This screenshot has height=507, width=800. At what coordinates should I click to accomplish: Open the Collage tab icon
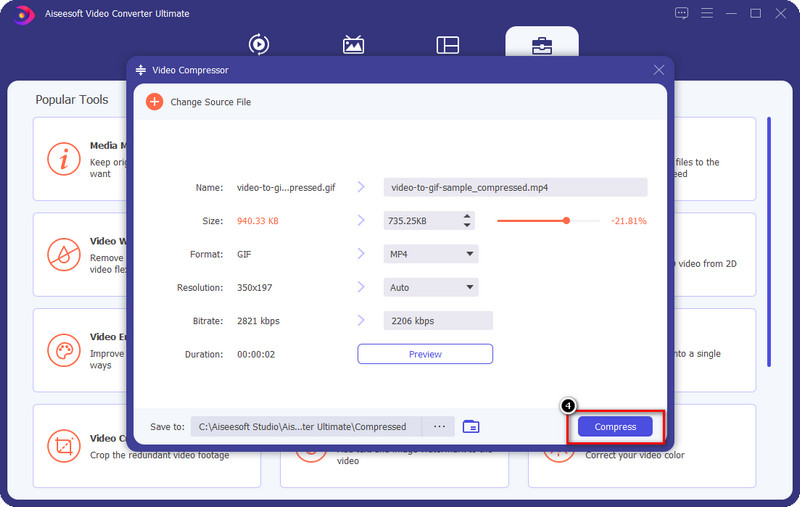pyautogui.click(x=447, y=45)
